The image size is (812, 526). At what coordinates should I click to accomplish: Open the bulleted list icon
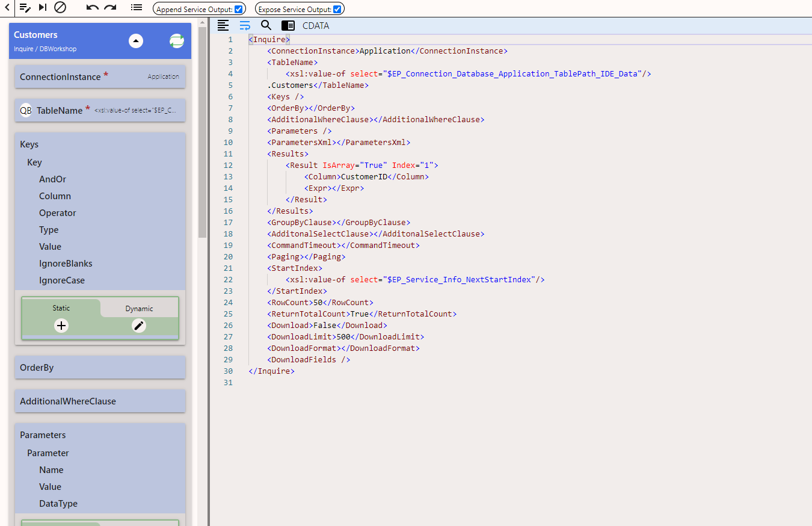[x=137, y=8]
